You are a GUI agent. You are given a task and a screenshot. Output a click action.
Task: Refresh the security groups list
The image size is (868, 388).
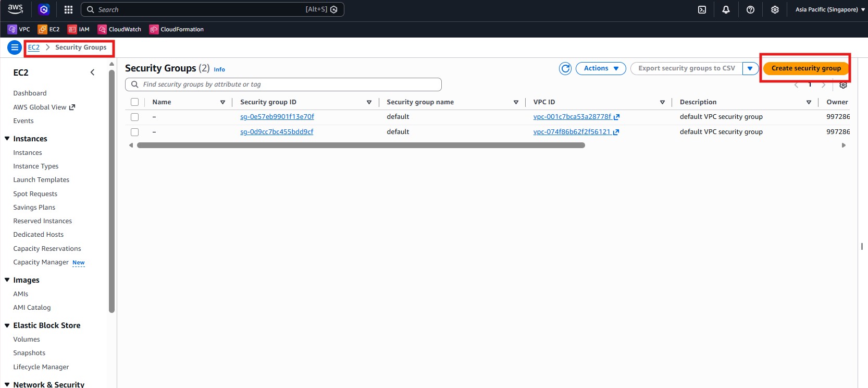coord(565,68)
